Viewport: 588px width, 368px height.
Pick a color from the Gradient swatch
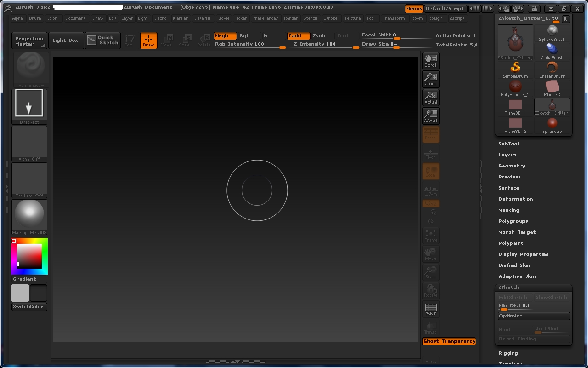(x=29, y=256)
